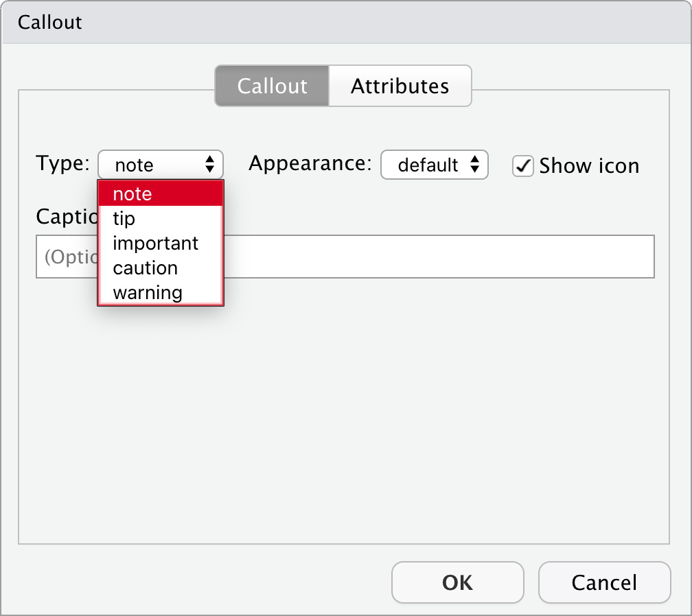This screenshot has width=692, height=616.
Task: Toggle the Show icon checkbox
Action: [523, 166]
